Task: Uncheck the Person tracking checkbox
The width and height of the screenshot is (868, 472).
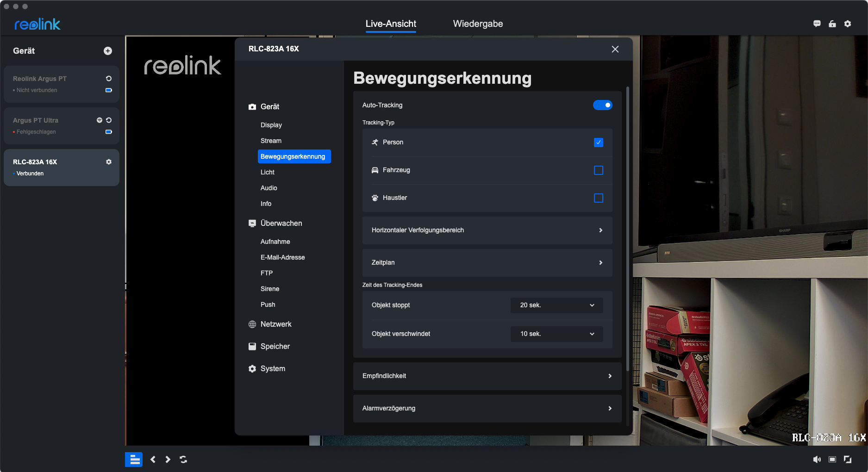Action: pyautogui.click(x=599, y=143)
